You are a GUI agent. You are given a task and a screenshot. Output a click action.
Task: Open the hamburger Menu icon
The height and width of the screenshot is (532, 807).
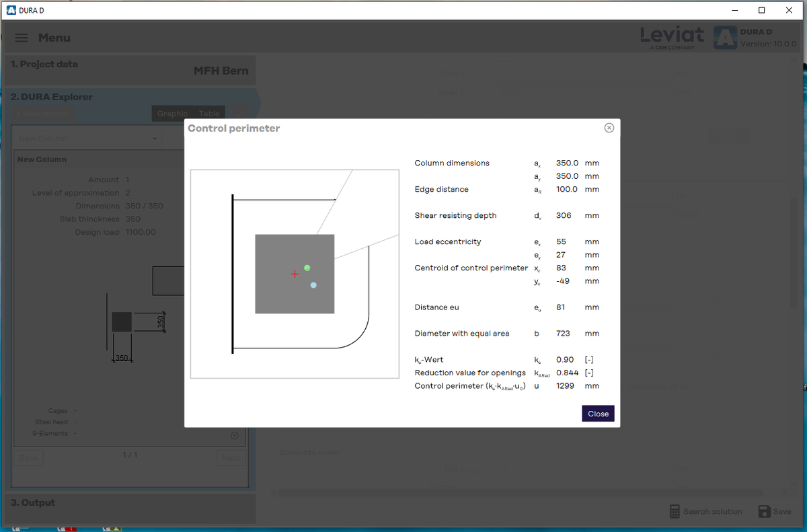[21, 38]
